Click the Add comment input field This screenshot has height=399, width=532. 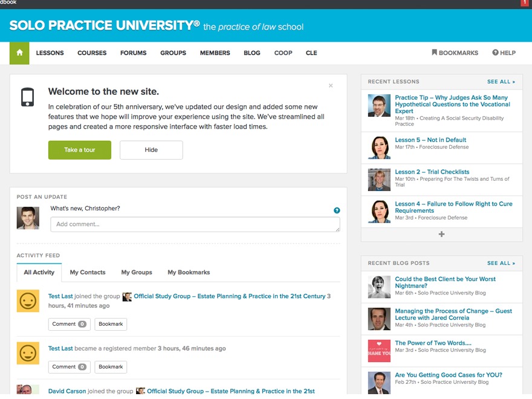pos(195,224)
